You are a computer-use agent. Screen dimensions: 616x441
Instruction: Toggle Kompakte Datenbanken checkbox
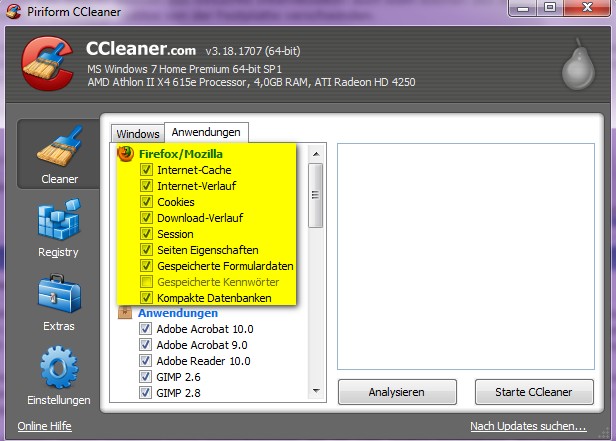[146, 298]
